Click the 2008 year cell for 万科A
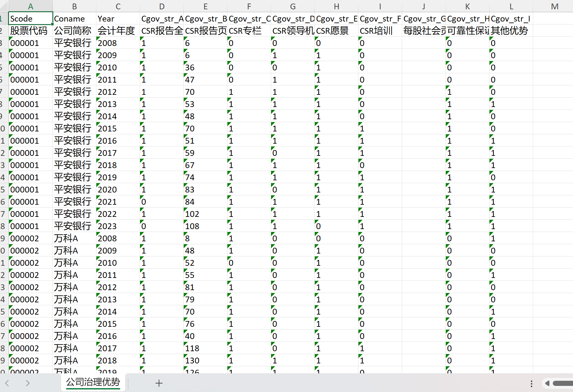The height and width of the screenshot is (392, 573). point(118,238)
